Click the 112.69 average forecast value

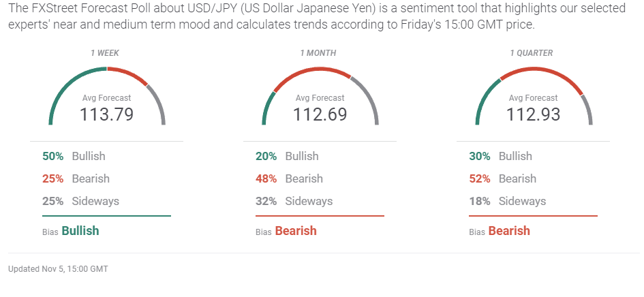coord(320,114)
